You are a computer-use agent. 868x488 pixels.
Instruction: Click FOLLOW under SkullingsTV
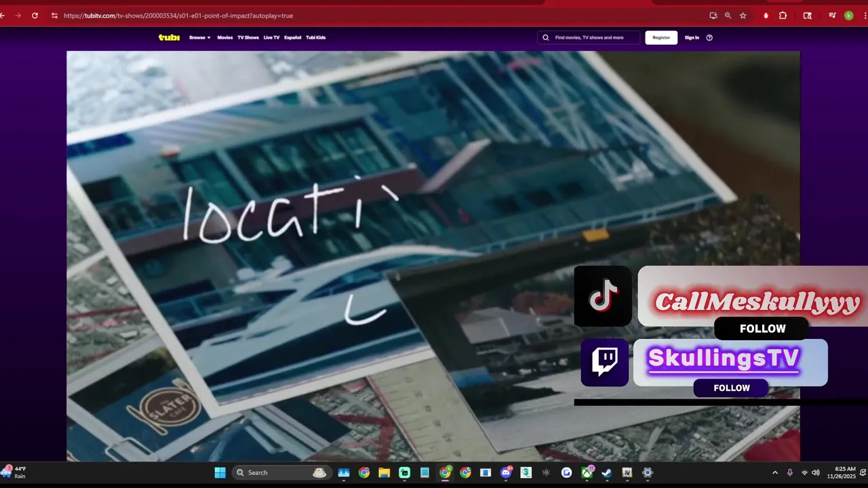click(731, 388)
